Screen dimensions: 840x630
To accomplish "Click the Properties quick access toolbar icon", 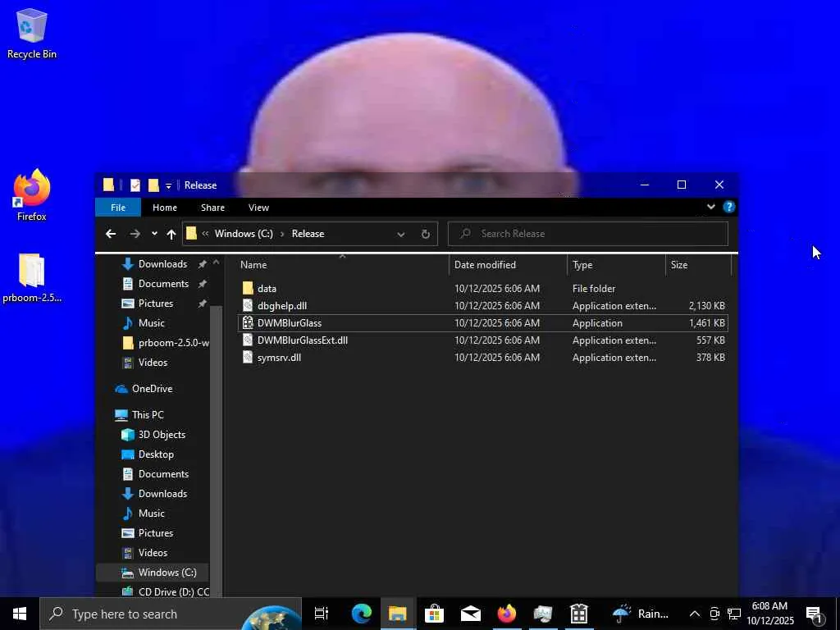I will tap(135, 185).
